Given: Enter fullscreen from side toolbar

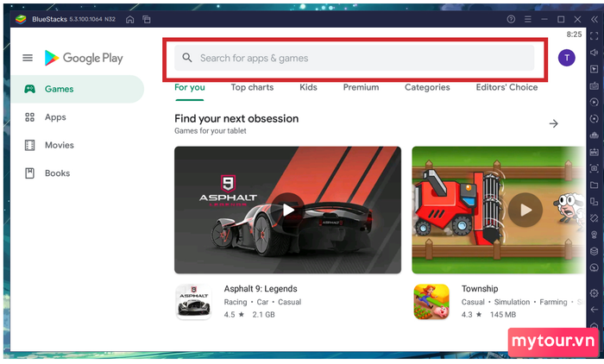Looking at the screenshot, I should 594,36.
